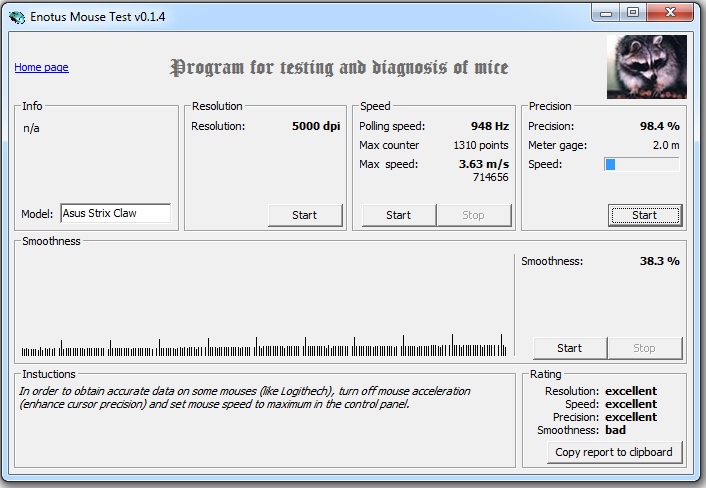Click the 714656 number under max speed
Image resolution: width=706 pixels, height=488 pixels.
tap(490, 177)
